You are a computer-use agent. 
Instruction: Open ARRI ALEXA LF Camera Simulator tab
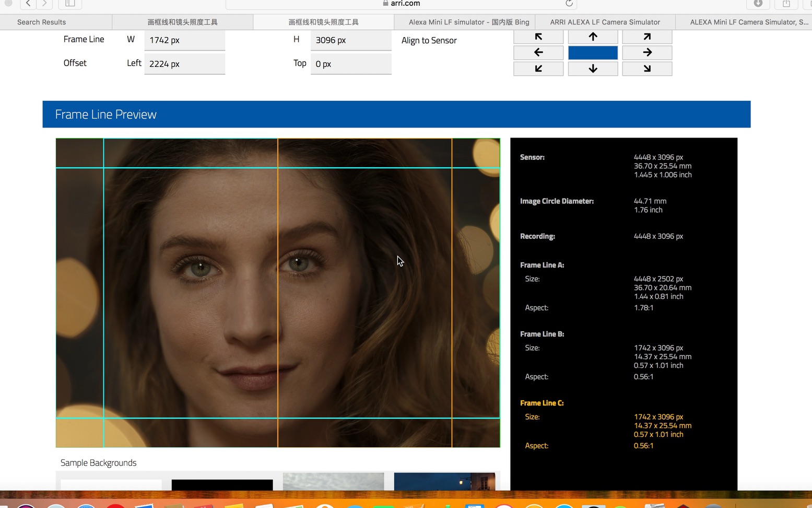(x=605, y=22)
